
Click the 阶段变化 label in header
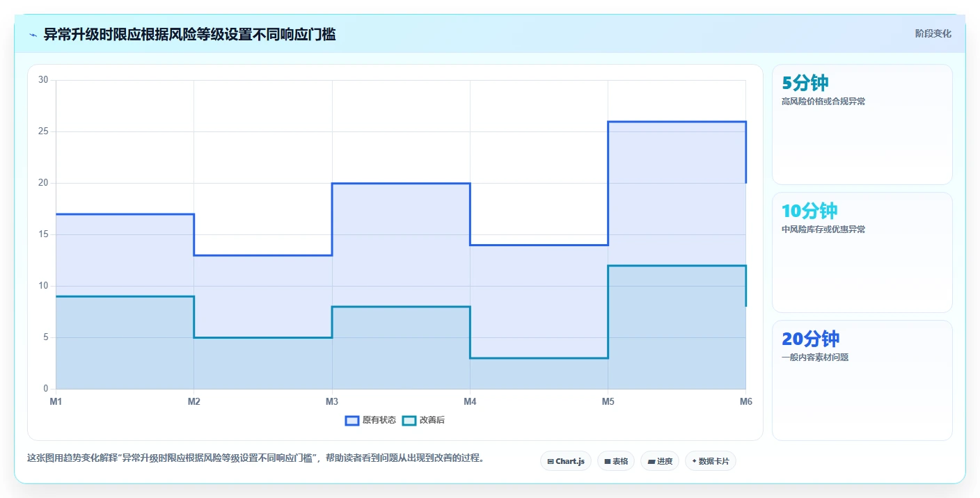933,33
